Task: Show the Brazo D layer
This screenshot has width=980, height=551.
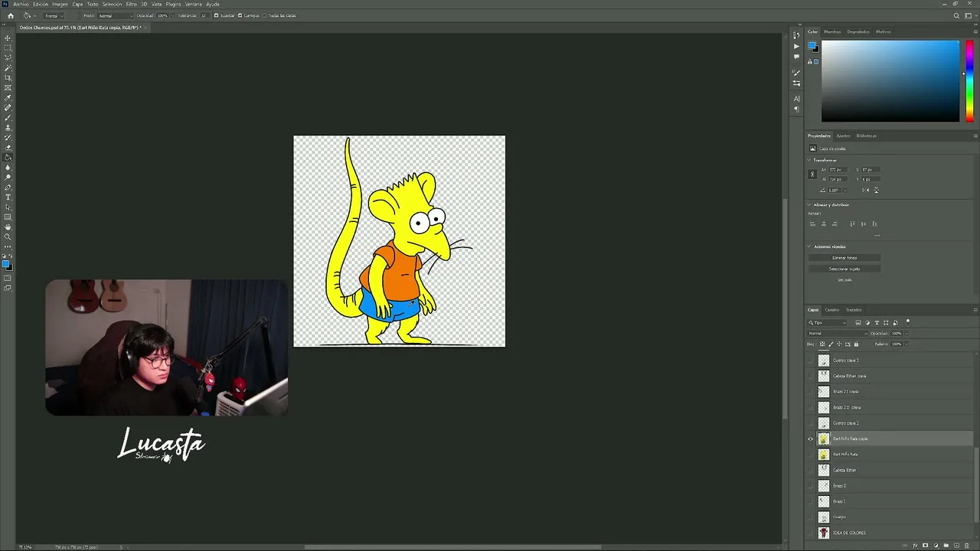Action: (x=811, y=486)
